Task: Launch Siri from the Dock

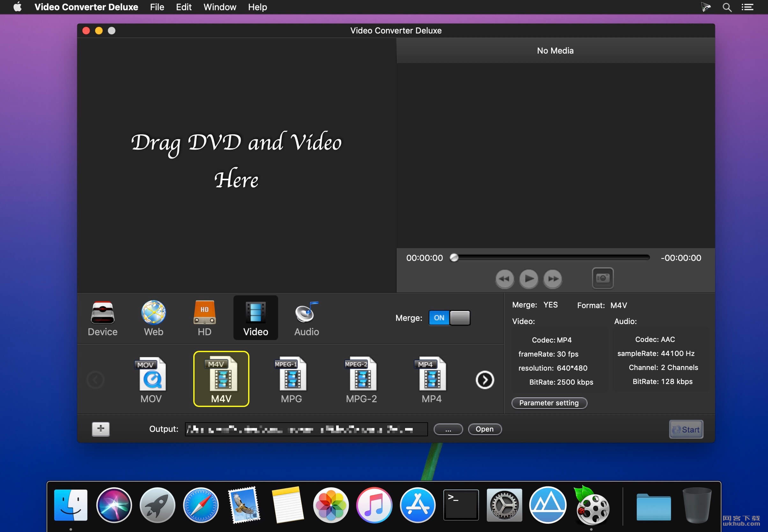Action: click(114, 505)
